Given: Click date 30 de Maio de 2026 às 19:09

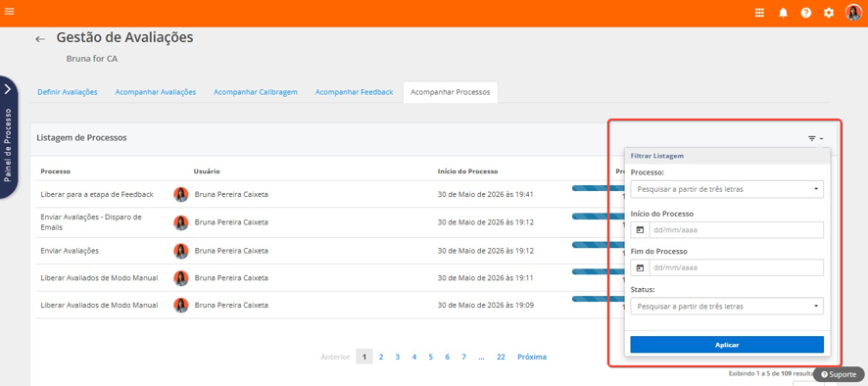Looking at the screenshot, I should [486, 305].
